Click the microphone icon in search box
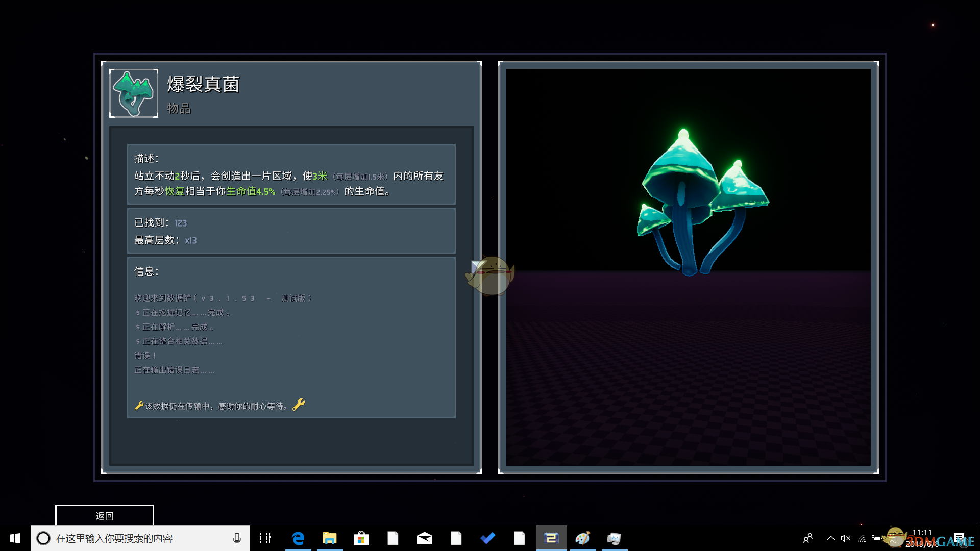 pos(237,538)
